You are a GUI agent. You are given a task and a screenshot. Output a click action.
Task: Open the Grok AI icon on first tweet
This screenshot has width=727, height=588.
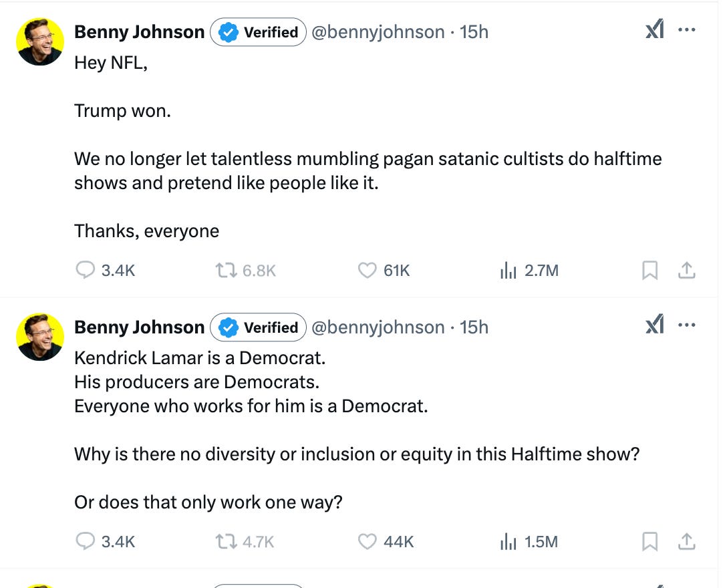click(x=653, y=29)
